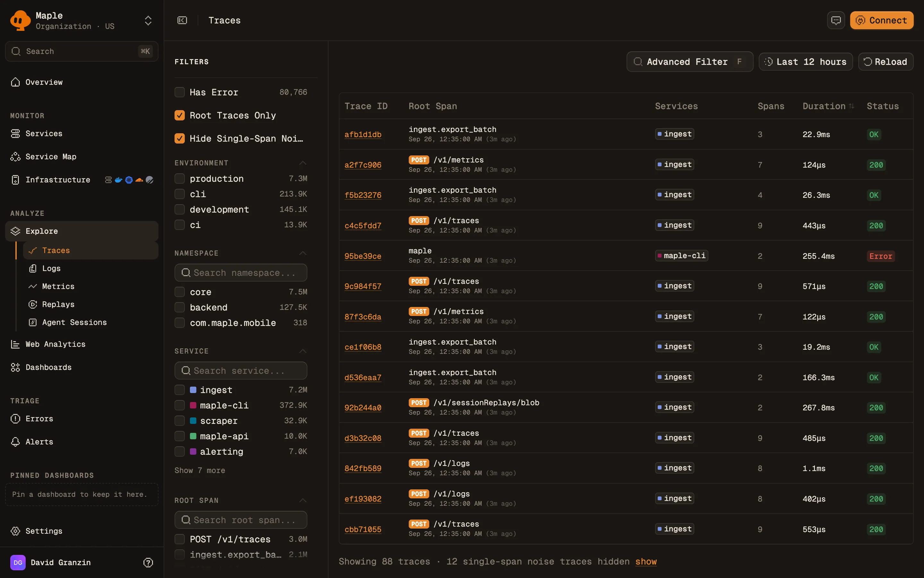The width and height of the screenshot is (924, 578).
Task: Click the POST badge in row a2f7c906
Action: click(x=419, y=160)
